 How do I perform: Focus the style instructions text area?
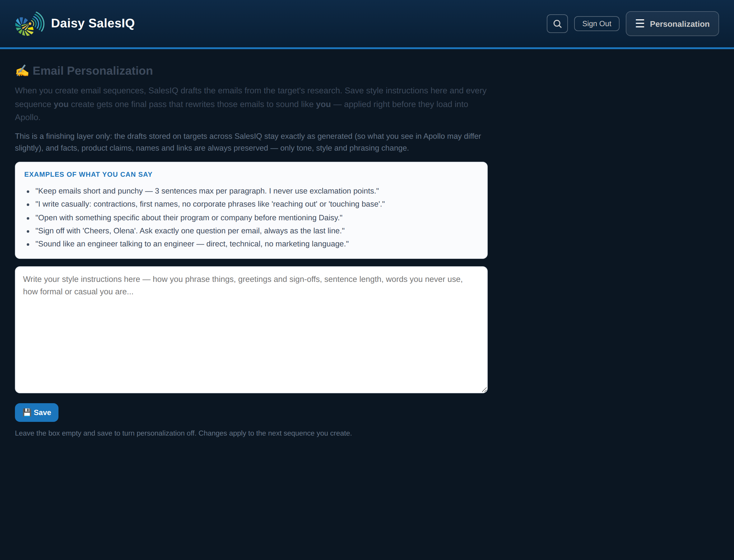coord(251,330)
